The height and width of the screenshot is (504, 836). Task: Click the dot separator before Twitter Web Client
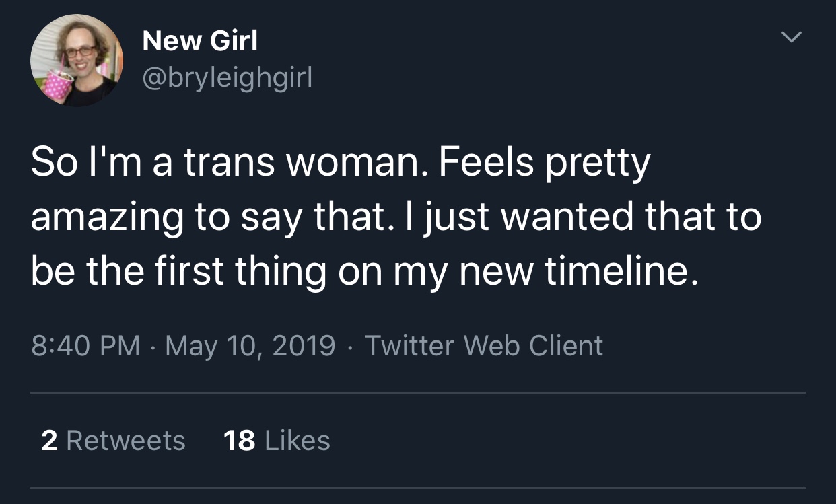click(350, 347)
